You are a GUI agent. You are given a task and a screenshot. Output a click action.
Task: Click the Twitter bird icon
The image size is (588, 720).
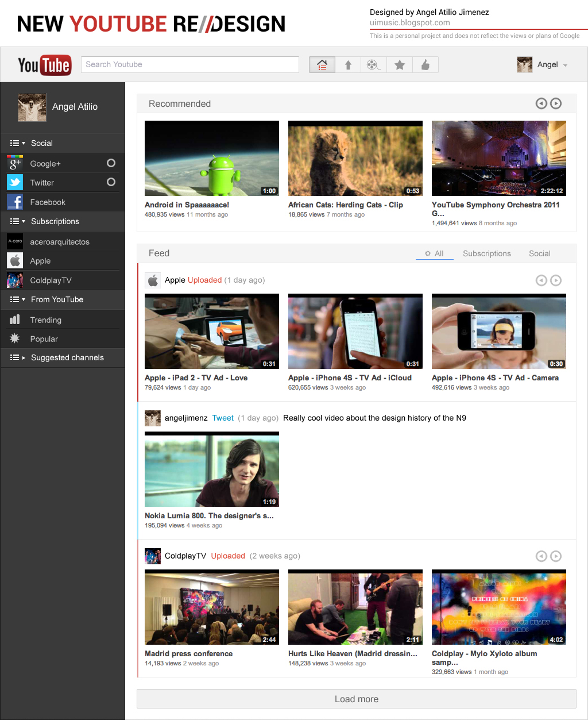tap(15, 182)
